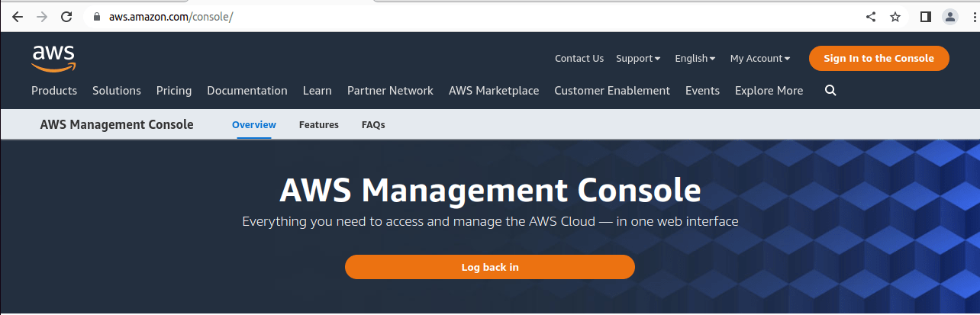Open the browser profile avatar
The width and height of the screenshot is (980, 315).
tap(949, 17)
